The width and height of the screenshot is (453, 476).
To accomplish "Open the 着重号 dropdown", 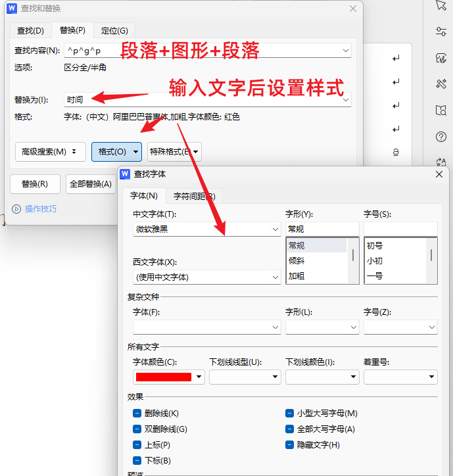I will click(x=400, y=377).
